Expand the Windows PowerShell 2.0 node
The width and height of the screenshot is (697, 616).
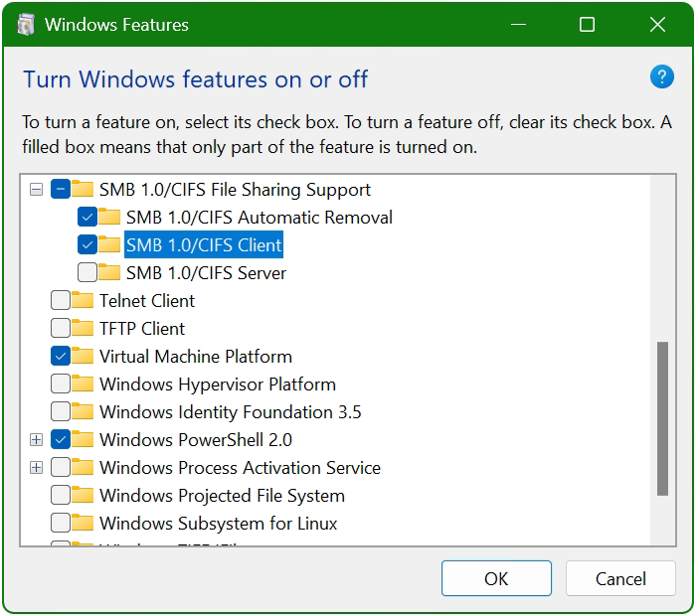(x=36, y=440)
